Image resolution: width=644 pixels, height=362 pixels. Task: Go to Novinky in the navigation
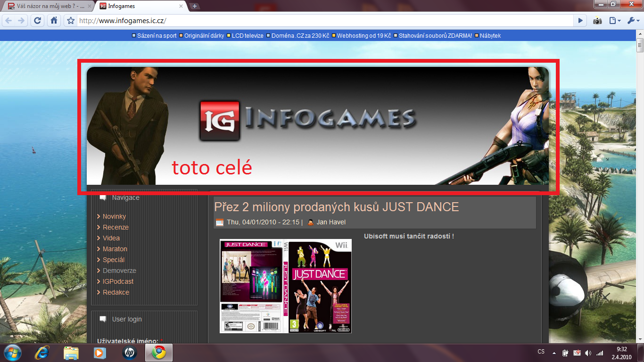[114, 216]
